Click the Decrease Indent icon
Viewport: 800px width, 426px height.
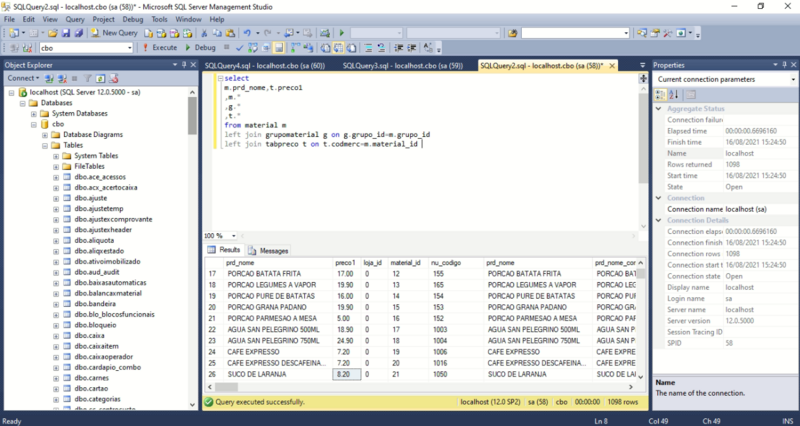coord(396,48)
